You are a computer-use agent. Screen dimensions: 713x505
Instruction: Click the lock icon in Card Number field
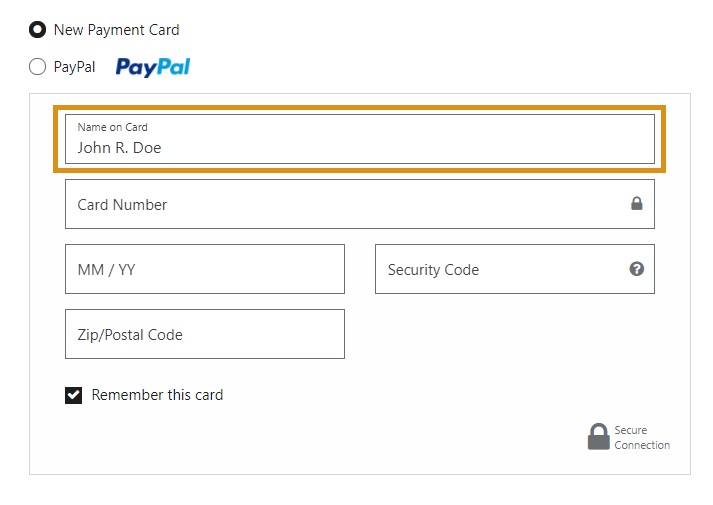(x=636, y=204)
